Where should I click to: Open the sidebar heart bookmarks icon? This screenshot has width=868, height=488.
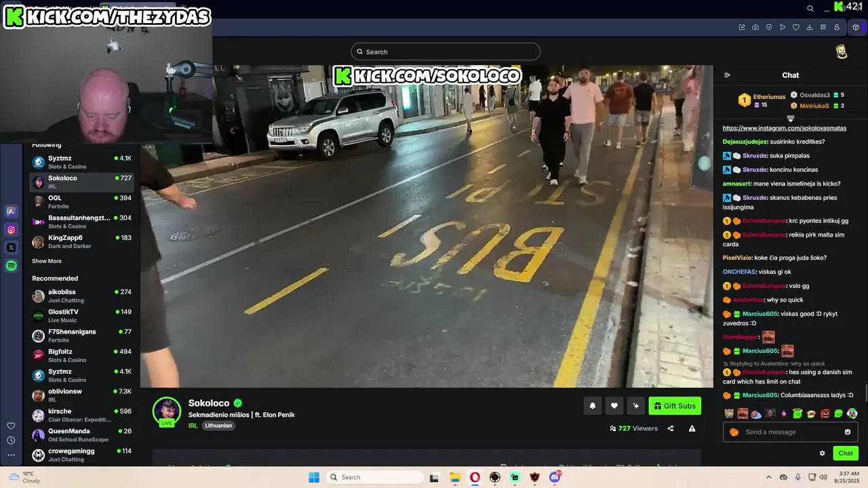[x=11, y=426]
